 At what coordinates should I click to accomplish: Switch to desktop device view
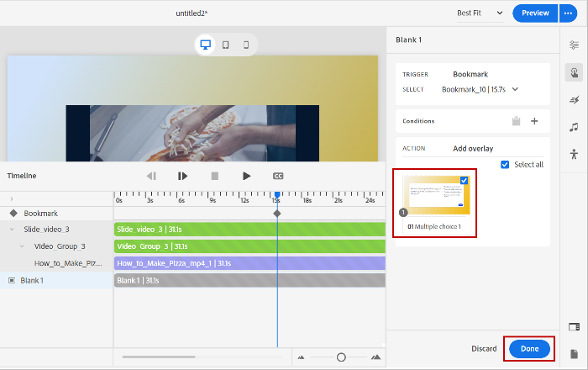(205, 45)
